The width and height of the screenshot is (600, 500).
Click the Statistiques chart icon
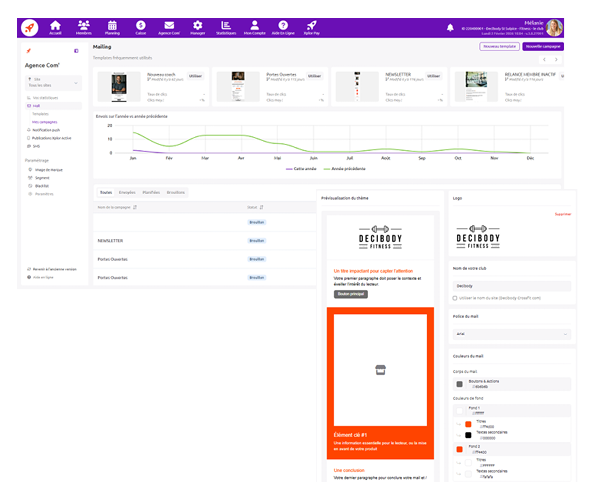tap(228, 26)
